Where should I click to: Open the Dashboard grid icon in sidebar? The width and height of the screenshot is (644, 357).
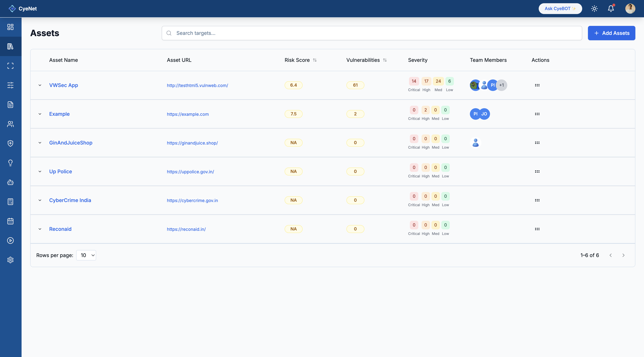(10, 27)
